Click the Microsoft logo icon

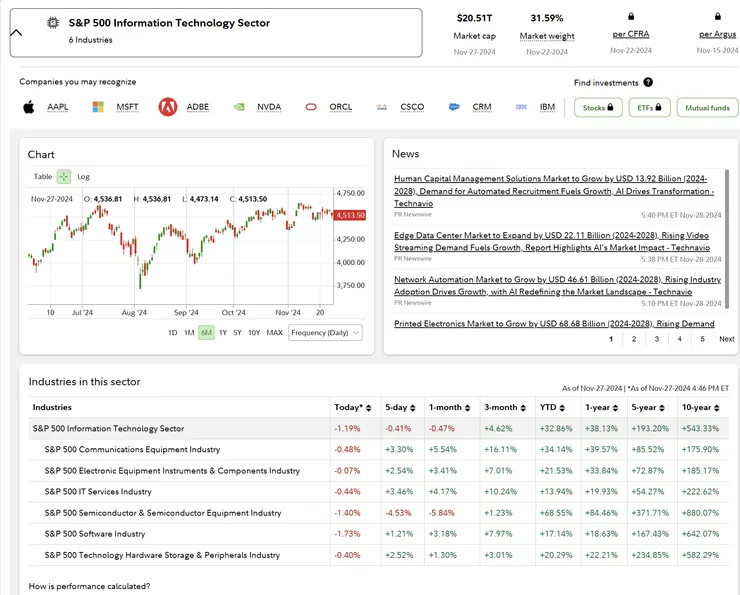point(98,107)
